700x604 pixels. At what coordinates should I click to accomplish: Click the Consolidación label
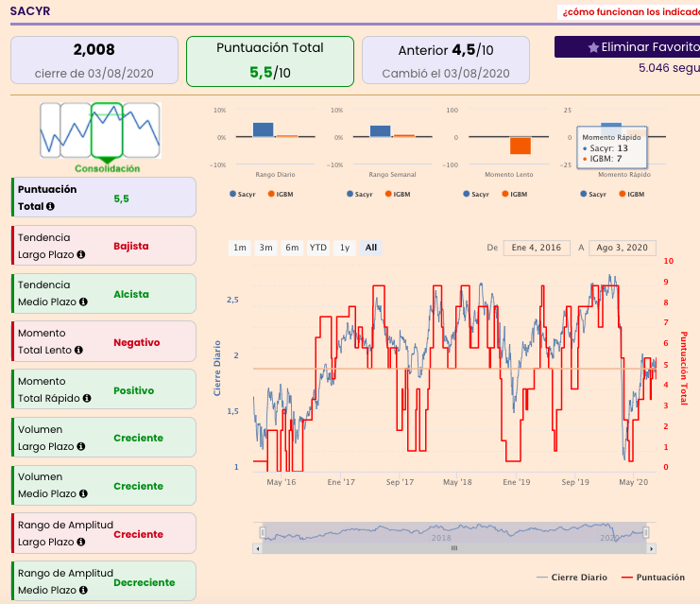(x=107, y=168)
